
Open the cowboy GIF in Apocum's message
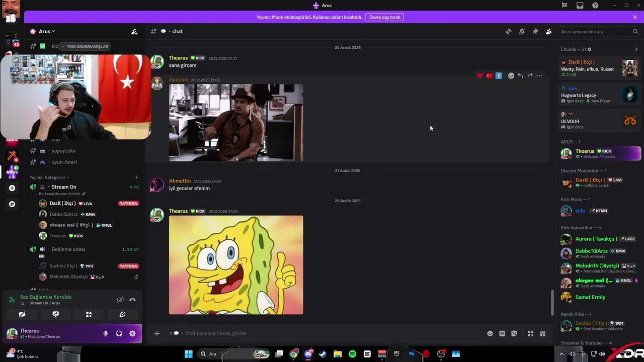[x=236, y=123]
